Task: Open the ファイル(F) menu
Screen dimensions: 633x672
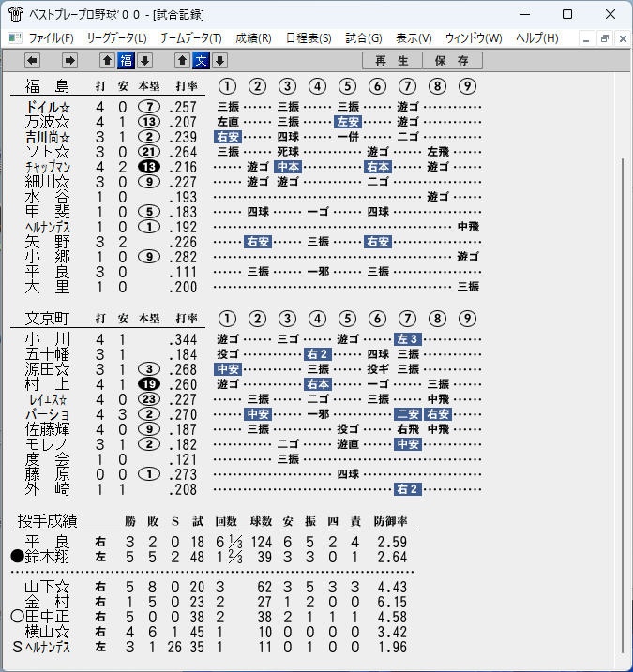Action: click(x=51, y=38)
